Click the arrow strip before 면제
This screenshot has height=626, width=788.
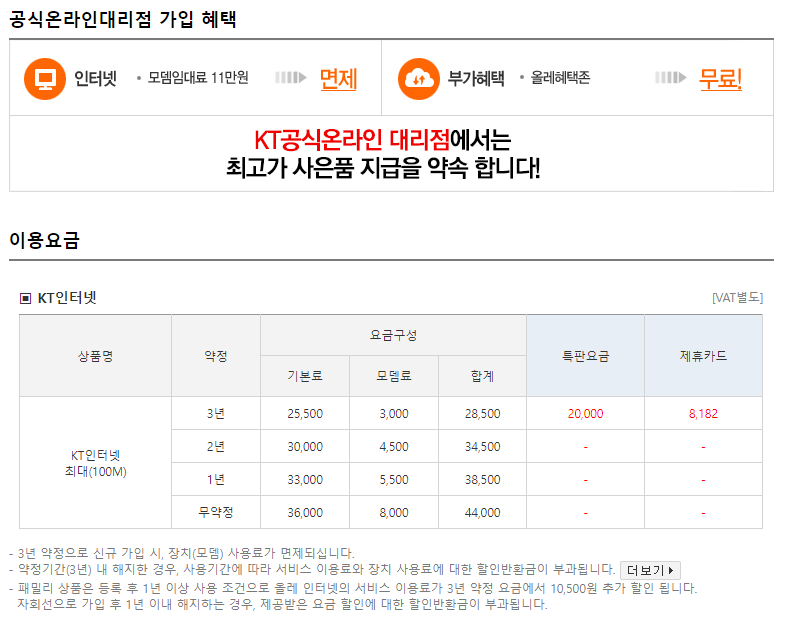pyautogui.click(x=290, y=77)
